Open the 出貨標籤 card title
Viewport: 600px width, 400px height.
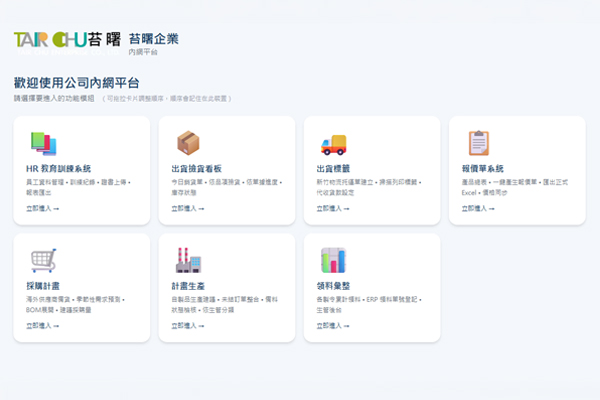(333, 169)
